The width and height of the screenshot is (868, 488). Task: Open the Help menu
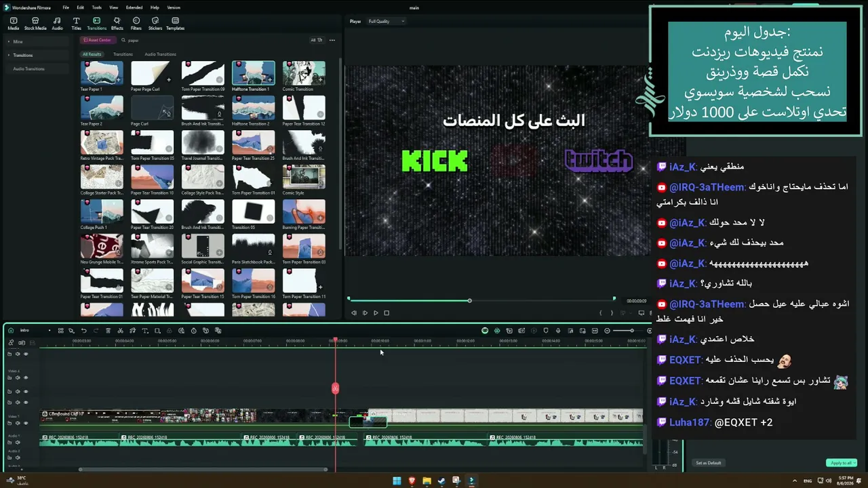(x=155, y=7)
